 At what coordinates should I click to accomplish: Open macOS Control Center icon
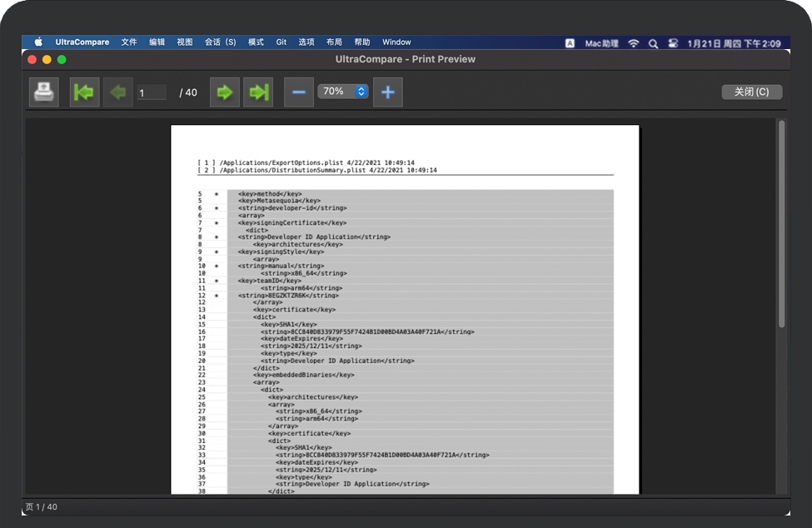[x=673, y=42]
